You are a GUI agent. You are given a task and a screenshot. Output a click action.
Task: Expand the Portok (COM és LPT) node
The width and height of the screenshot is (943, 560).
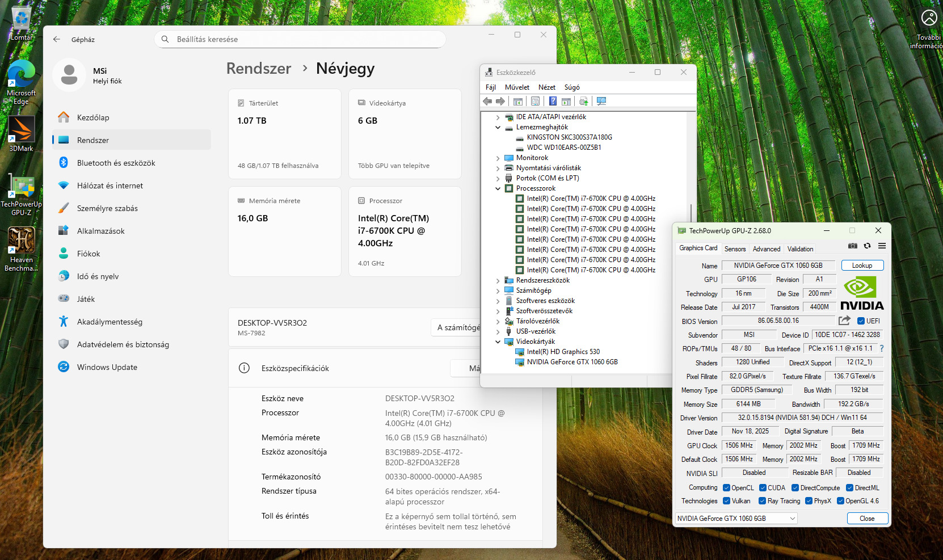pyautogui.click(x=498, y=178)
